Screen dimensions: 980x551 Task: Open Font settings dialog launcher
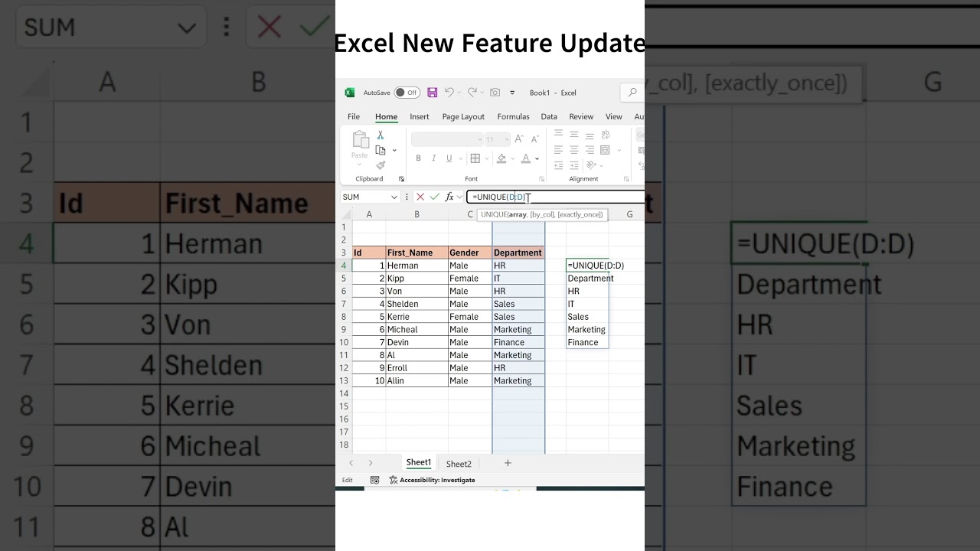pos(541,179)
